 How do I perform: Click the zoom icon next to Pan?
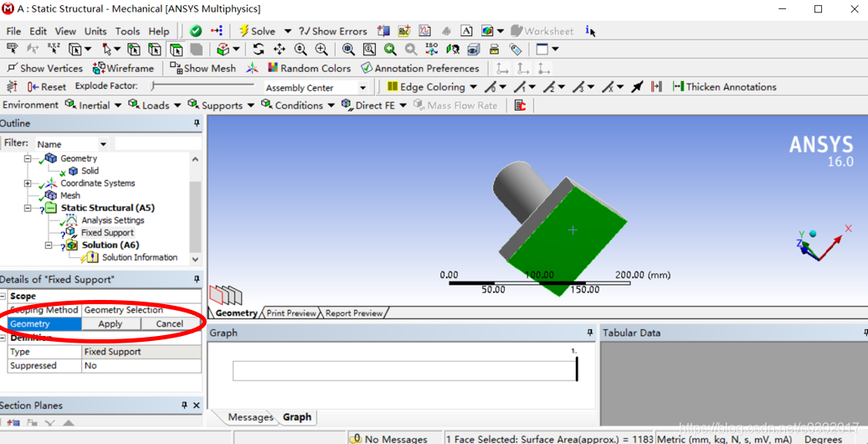tap(300, 49)
